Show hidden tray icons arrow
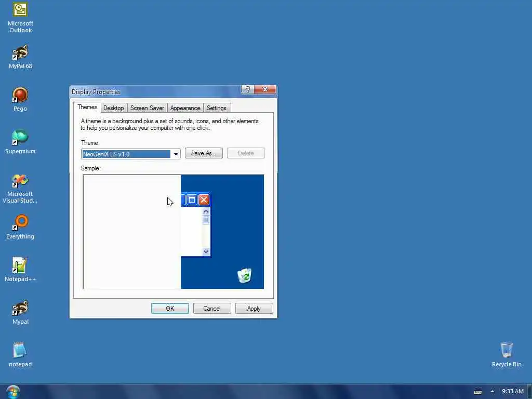 point(492,392)
